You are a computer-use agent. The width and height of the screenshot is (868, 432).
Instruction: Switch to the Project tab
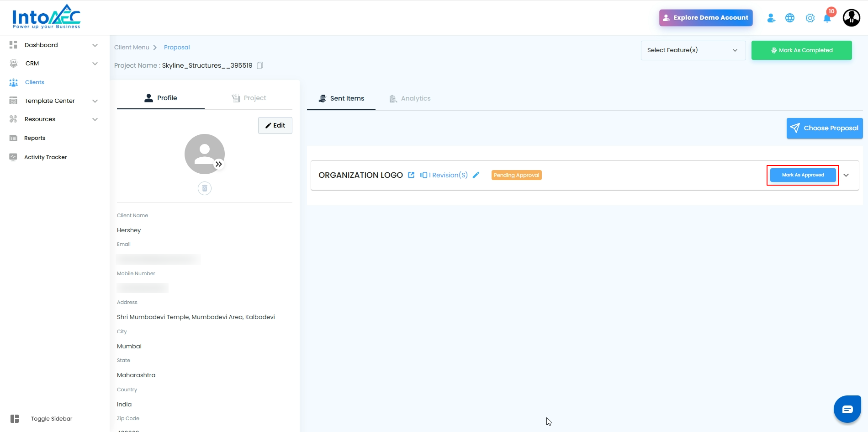pyautogui.click(x=249, y=98)
